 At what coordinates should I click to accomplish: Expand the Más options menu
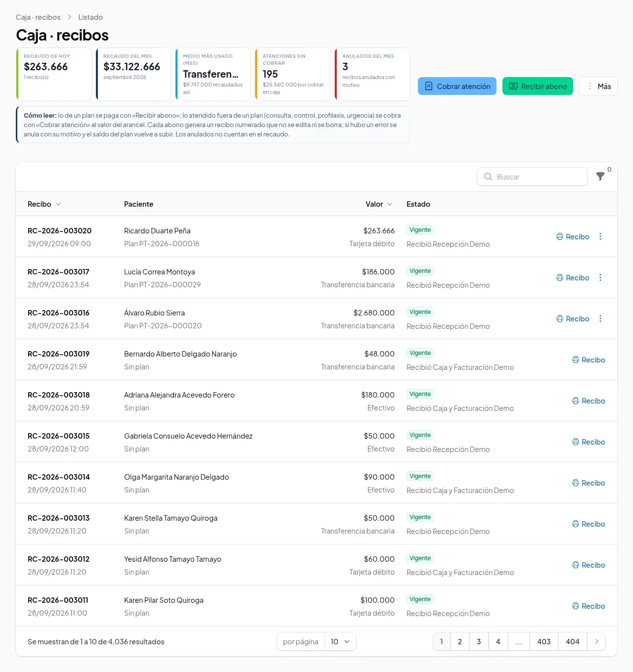click(598, 86)
